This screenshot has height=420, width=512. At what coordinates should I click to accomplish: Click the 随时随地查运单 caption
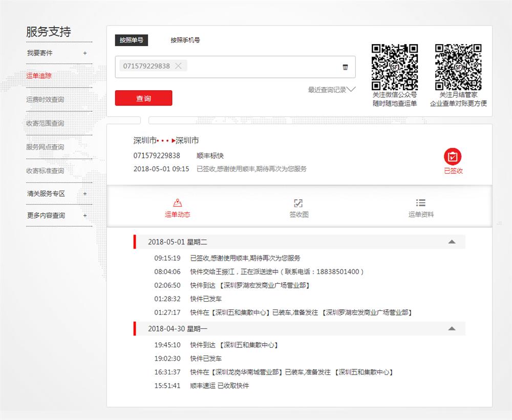[395, 103]
